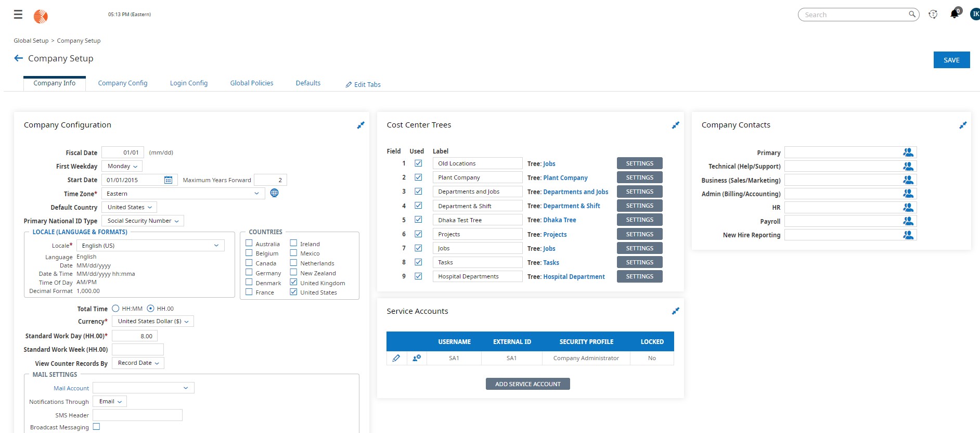Open the Start Date calendar picker
Viewport: 980px width, 433px height.
coord(168,180)
